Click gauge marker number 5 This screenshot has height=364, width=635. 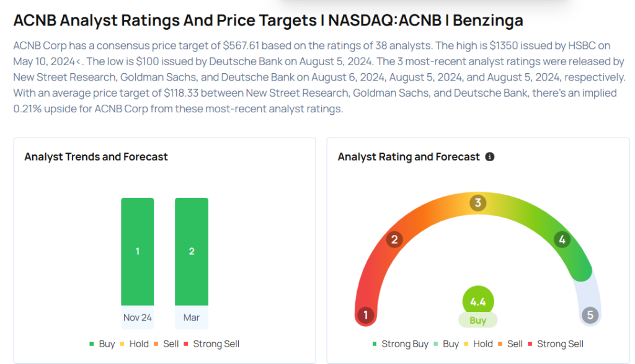pyautogui.click(x=590, y=315)
